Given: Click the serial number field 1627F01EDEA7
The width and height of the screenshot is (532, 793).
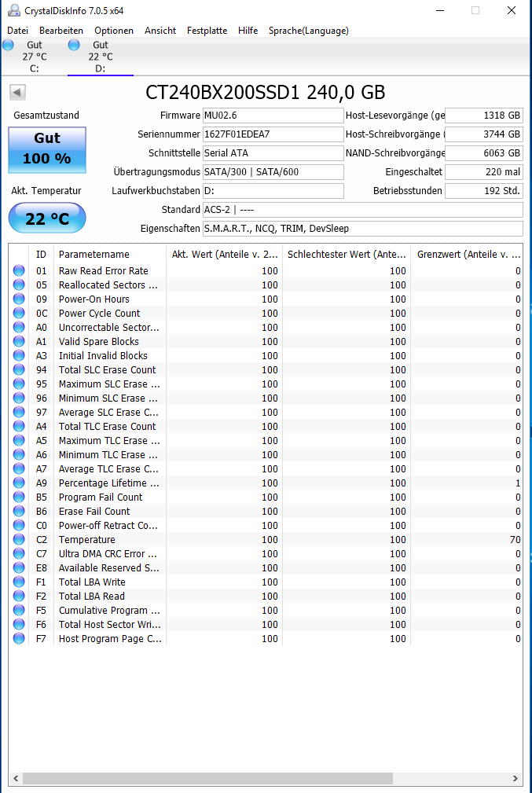Looking at the screenshot, I should point(273,134).
